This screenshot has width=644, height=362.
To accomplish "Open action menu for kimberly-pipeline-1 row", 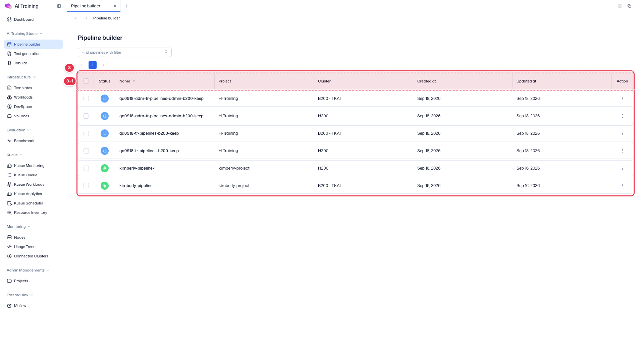I will [622, 168].
